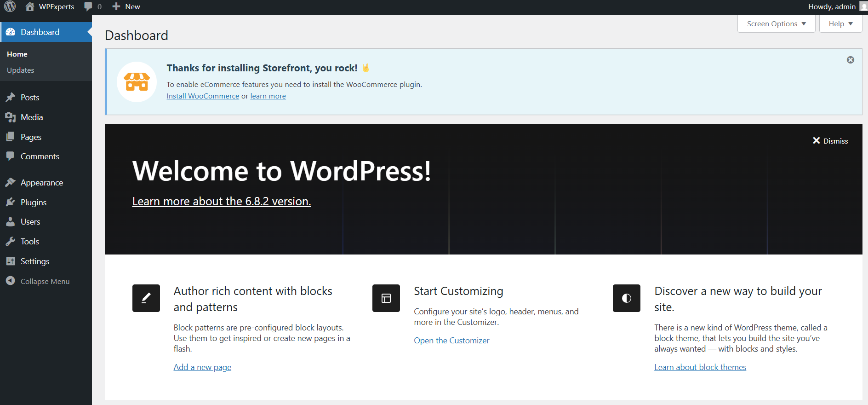The height and width of the screenshot is (405, 868).
Task: Click the Dashboard page heading
Action: pos(137,35)
